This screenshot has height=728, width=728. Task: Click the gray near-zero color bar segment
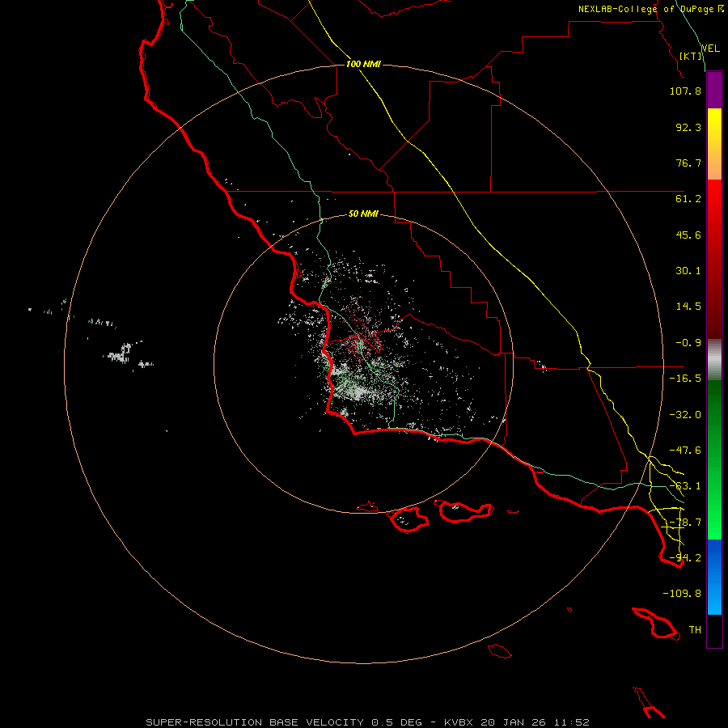click(x=714, y=360)
